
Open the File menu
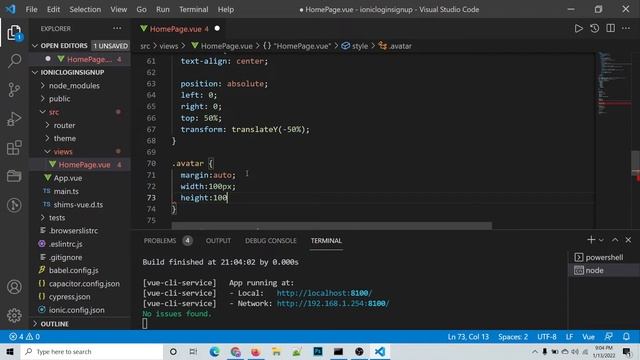[x=31, y=9]
